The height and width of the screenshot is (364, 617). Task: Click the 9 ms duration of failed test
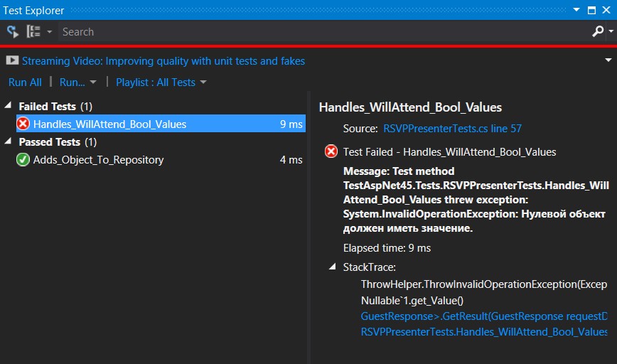[x=291, y=124]
